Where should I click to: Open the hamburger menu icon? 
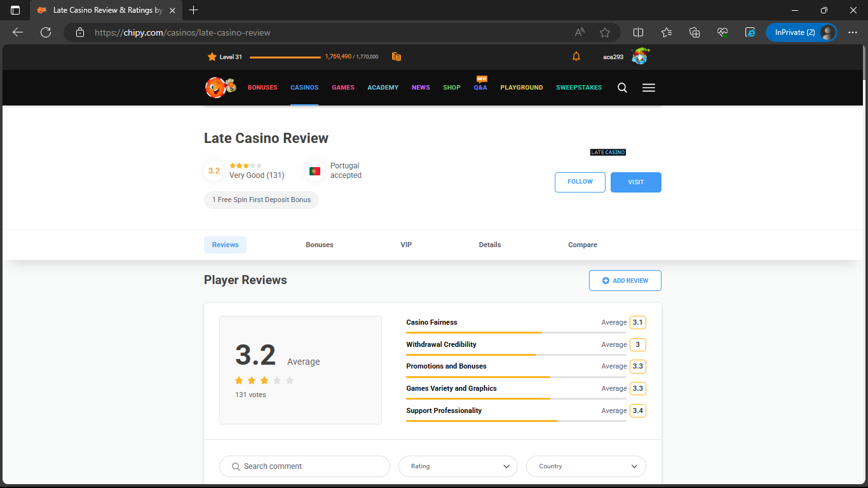(648, 88)
